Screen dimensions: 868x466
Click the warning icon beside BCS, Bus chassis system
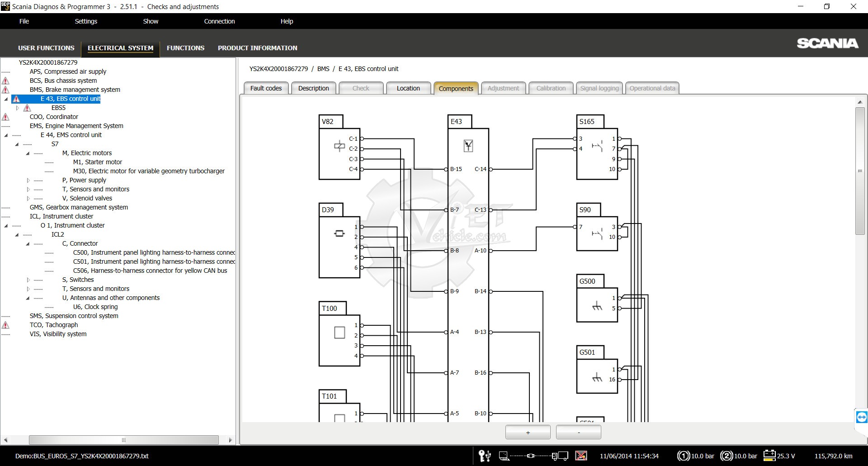(x=5, y=81)
